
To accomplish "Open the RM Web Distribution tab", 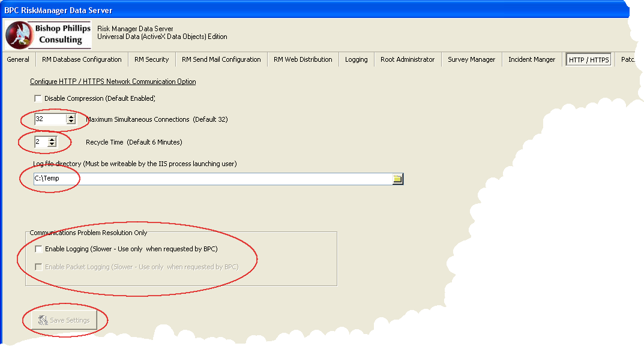I will point(302,59).
